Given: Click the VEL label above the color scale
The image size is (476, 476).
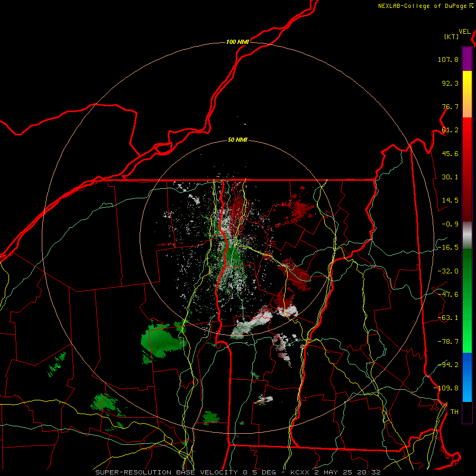Looking at the screenshot, I should point(464,32).
